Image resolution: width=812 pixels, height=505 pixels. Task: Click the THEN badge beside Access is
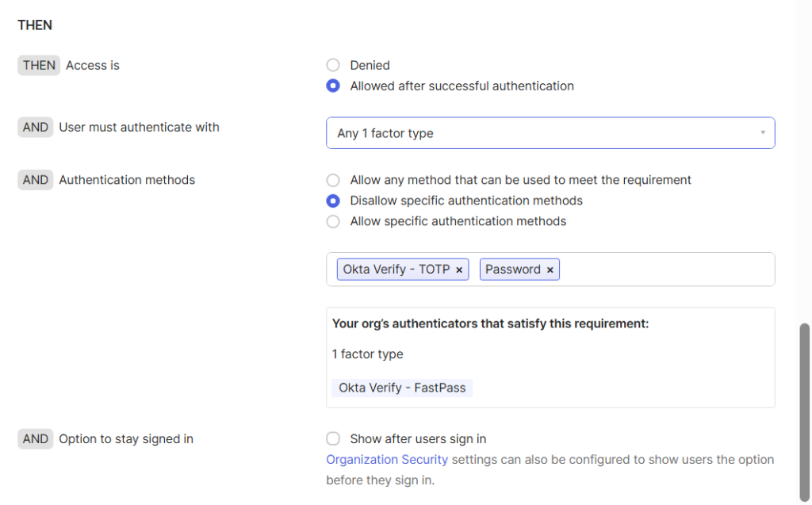click(x=39, y=65)
